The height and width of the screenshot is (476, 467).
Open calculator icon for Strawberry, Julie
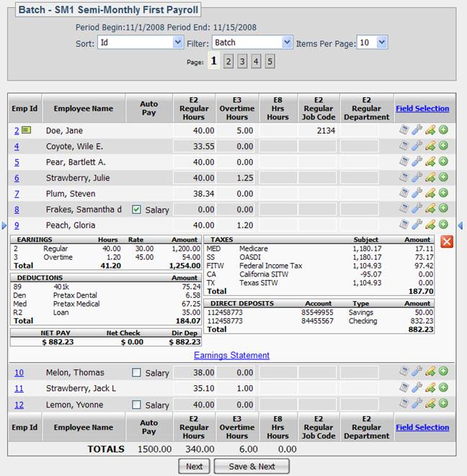point(404,177)
